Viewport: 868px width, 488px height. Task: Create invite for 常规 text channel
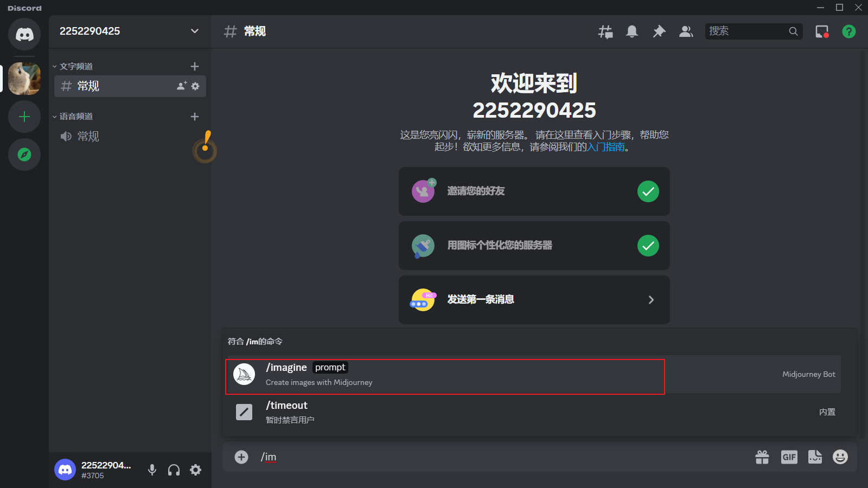(x=182, y=86)
